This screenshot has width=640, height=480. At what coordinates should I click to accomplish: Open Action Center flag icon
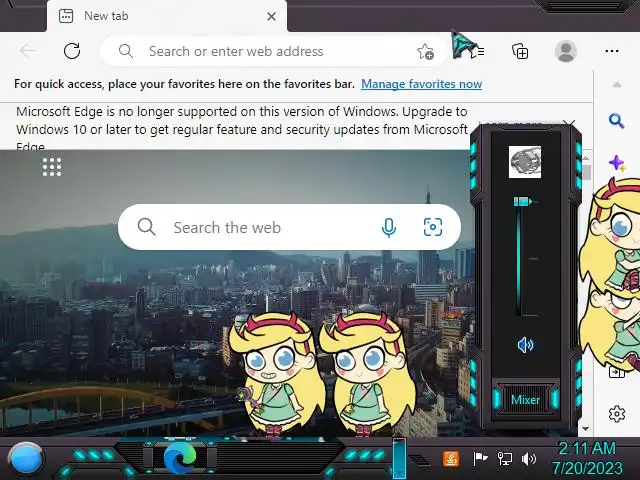click(x=480, y=459)
